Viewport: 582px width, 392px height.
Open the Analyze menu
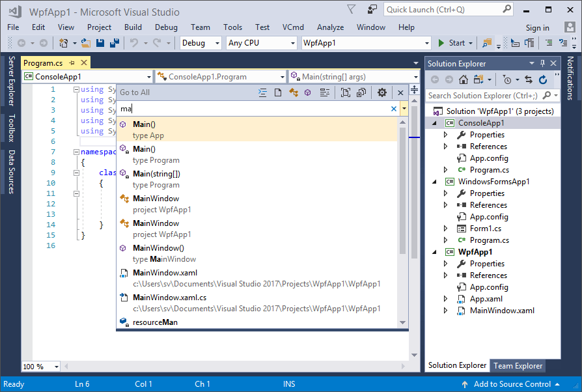[330, 27]
